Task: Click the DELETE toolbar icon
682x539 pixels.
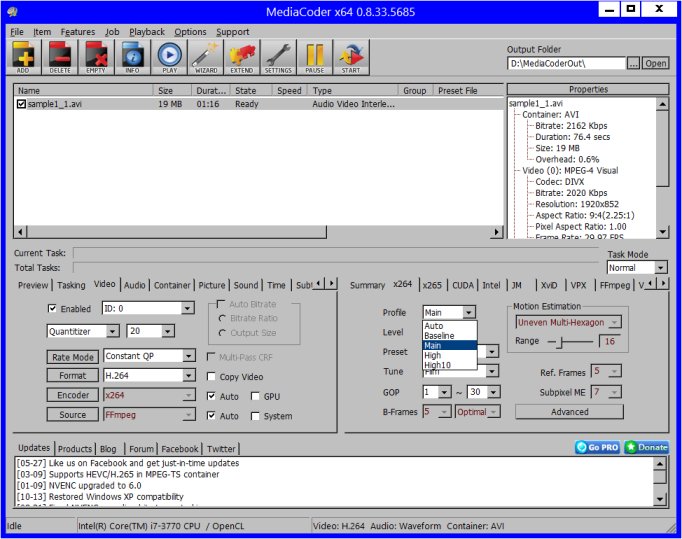Action: click(x=60, y=57)
